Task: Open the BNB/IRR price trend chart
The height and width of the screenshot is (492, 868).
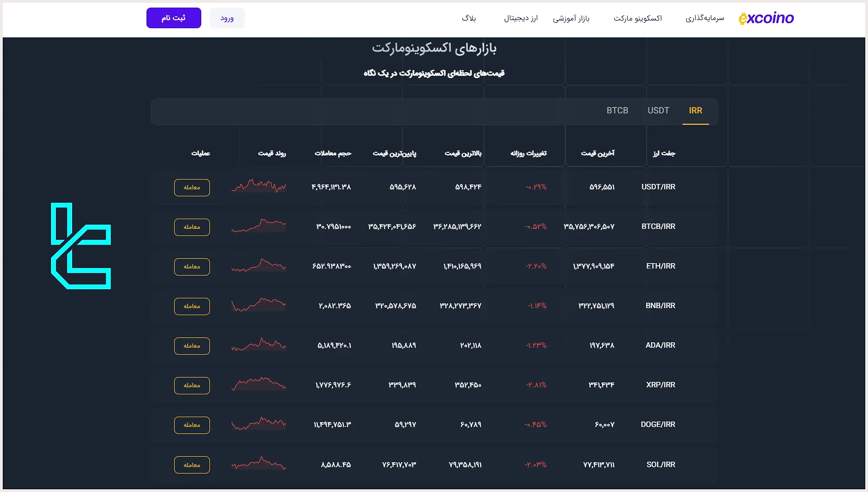Action: pos(259,306)
